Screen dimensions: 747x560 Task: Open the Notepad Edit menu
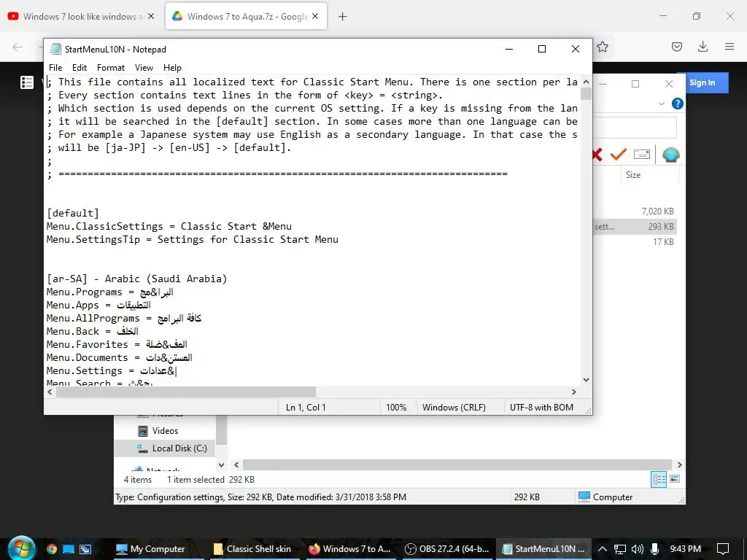pos(79,68)
